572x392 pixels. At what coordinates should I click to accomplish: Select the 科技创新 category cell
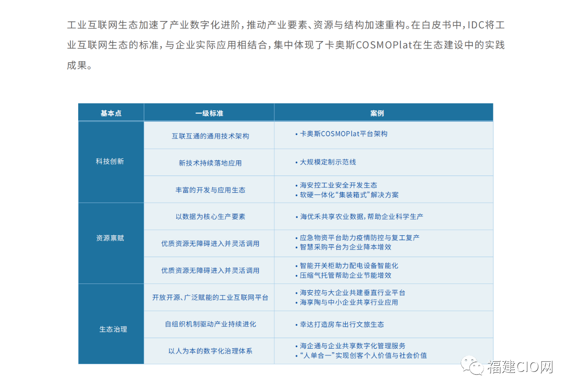point(111,162)
